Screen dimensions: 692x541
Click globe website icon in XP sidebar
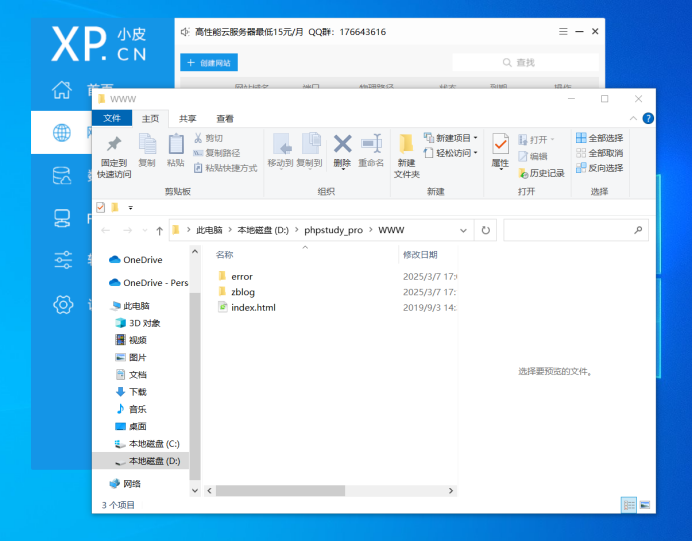[x=62, y=132]
